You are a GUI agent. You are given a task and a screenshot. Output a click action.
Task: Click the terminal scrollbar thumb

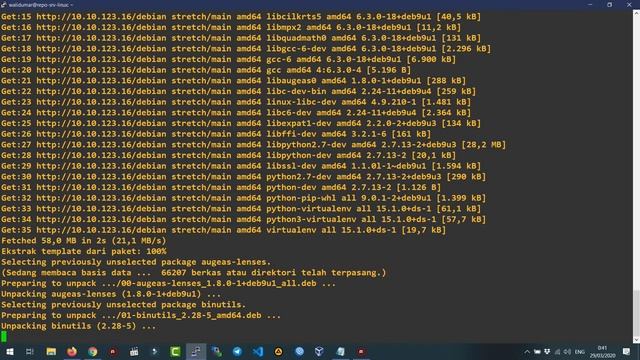click(x=636, y=312)
